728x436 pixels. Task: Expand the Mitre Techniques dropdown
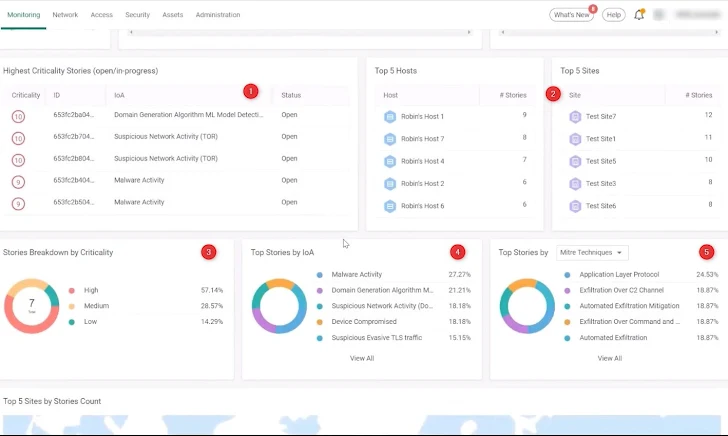pyautogui.click(x=592, y=253)
